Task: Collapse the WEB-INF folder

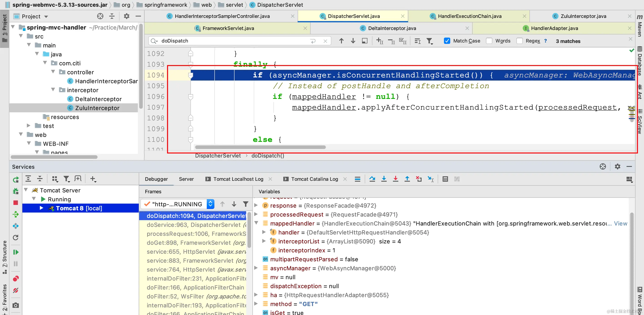Action: pyautogui.click(x=29, y=143)
